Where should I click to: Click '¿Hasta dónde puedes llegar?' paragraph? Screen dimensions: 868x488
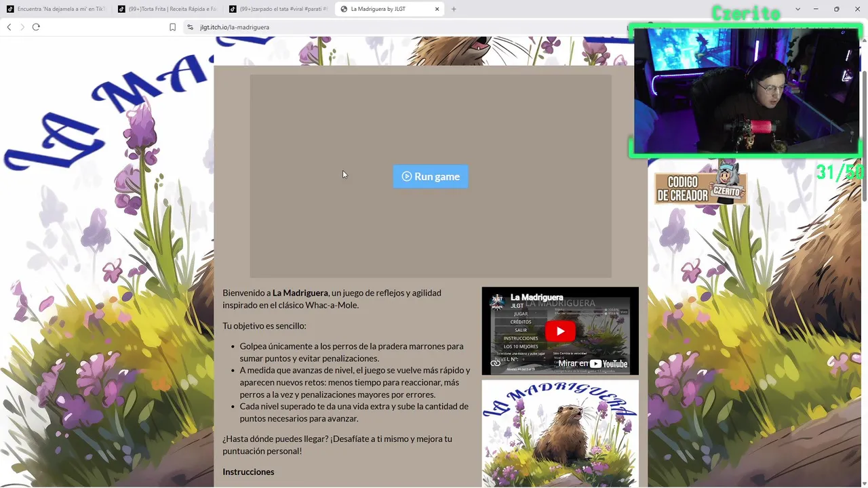(x=337, y=445)
